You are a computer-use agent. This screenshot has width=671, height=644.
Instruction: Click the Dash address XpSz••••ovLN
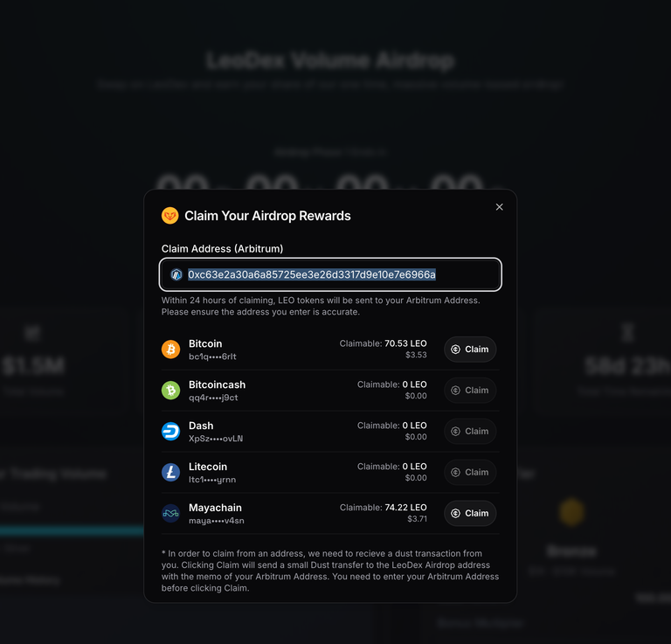[x=216, y=439]
